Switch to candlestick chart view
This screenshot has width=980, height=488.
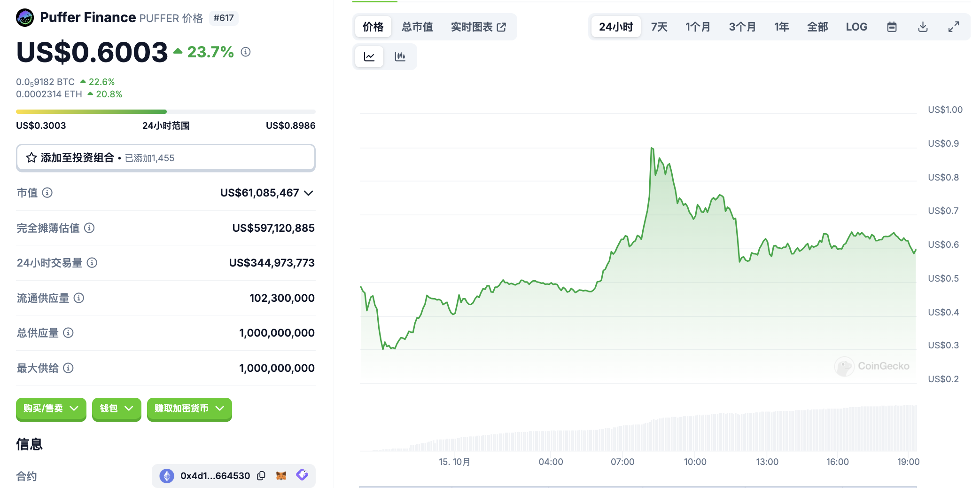pyautogui.click(x=400, y=57)
